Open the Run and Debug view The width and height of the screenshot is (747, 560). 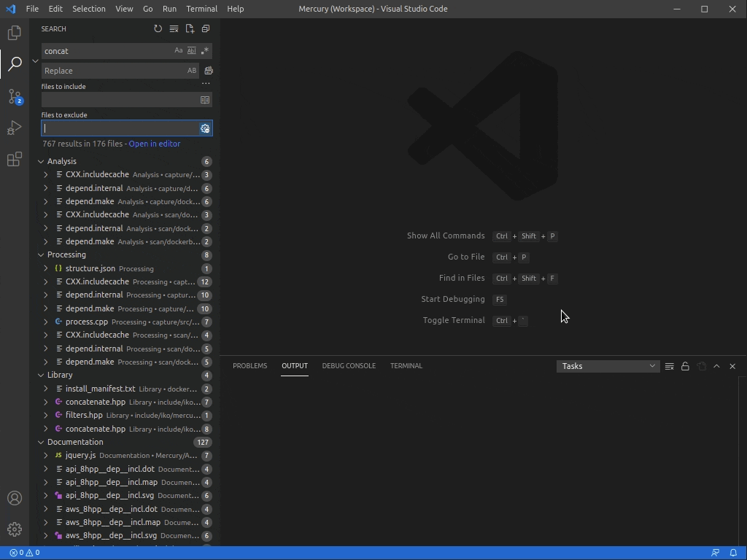[15, 128]
